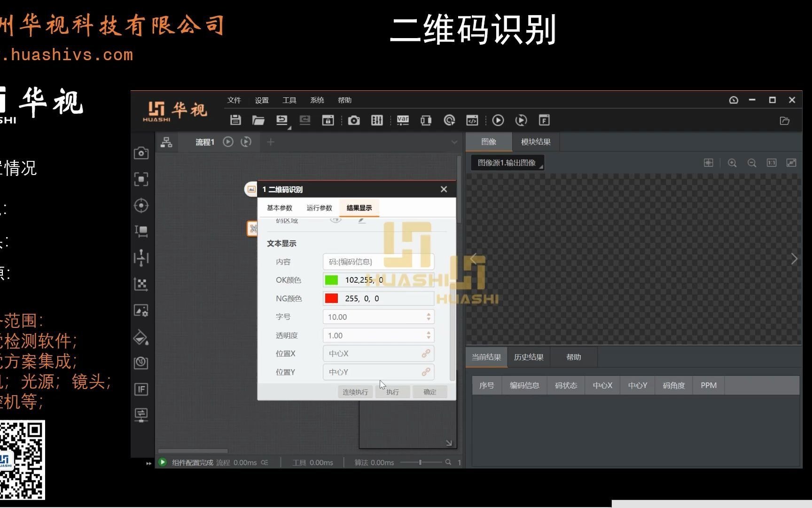
Task: Click the 执行 button
Action: pos(393,392)
